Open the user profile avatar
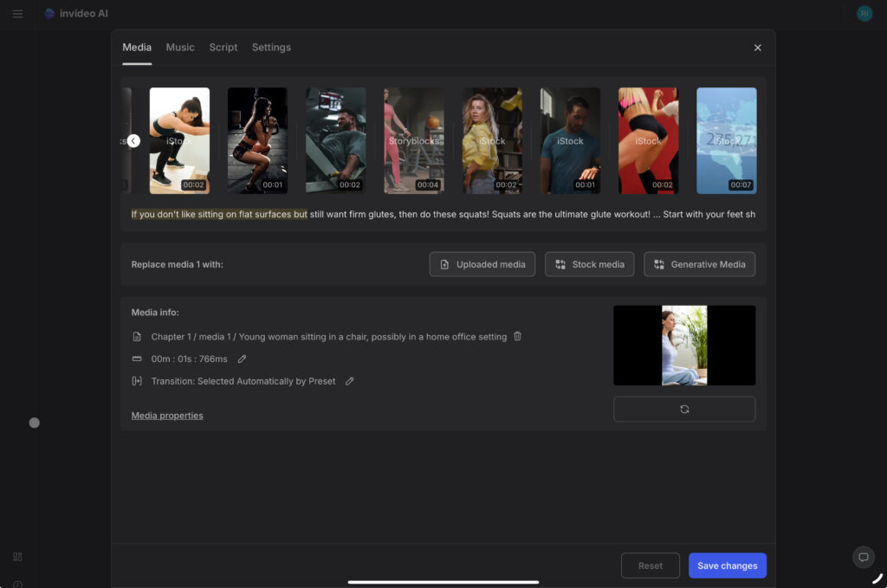The width and height of the screenshot is (887, 588). point(864,14)
